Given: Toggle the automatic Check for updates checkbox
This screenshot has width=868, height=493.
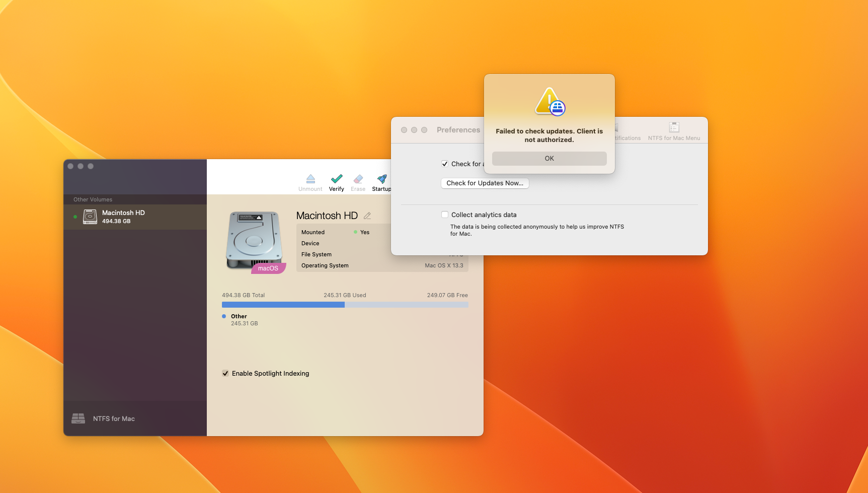Looking at the screenshot, I should (445, 164).
